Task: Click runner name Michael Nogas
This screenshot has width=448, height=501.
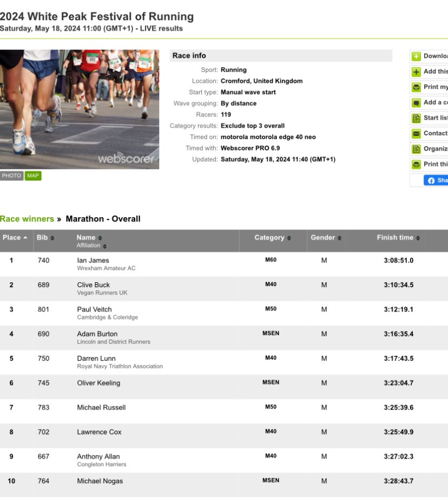Action: point(100,481)
